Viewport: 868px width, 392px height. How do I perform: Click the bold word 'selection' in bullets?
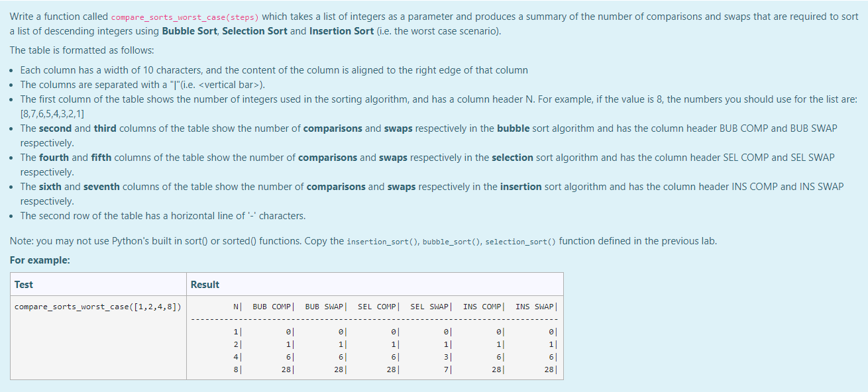[513, 157]
